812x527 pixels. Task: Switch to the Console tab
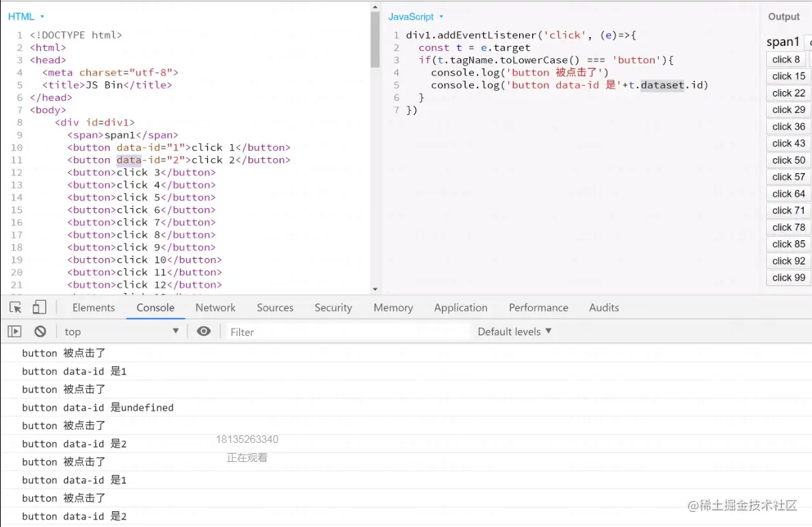coord(155,307)
